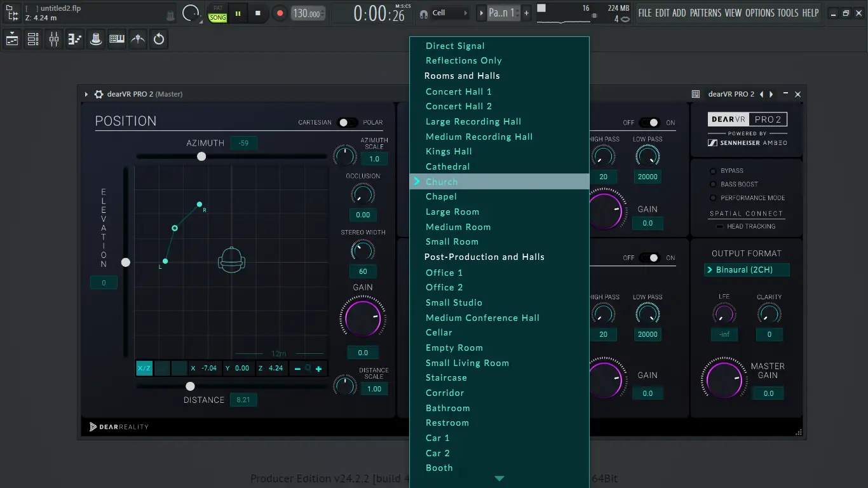Click the Distance slider handle
This screenshot has width=868, height=488.
pos(190,386)
